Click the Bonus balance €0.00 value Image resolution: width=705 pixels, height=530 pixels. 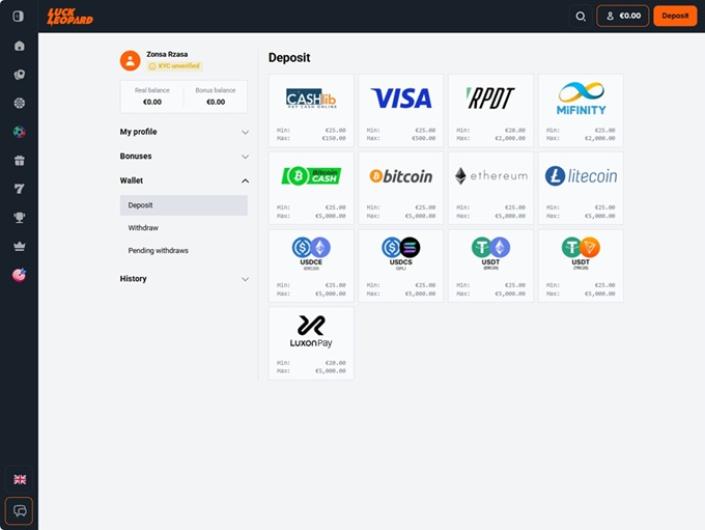(x=215, y=102)
